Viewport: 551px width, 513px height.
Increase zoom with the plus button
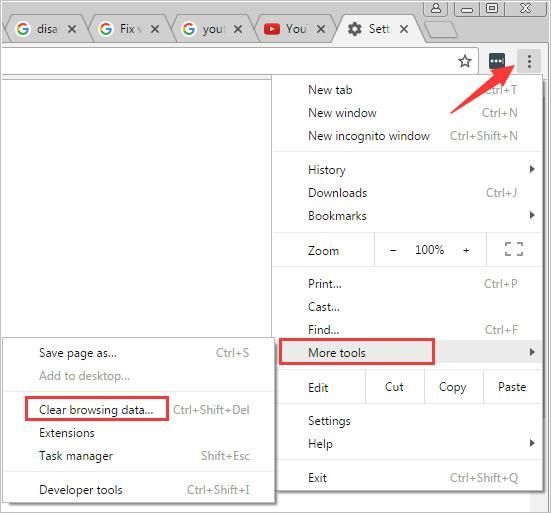[x=466, y=250]
